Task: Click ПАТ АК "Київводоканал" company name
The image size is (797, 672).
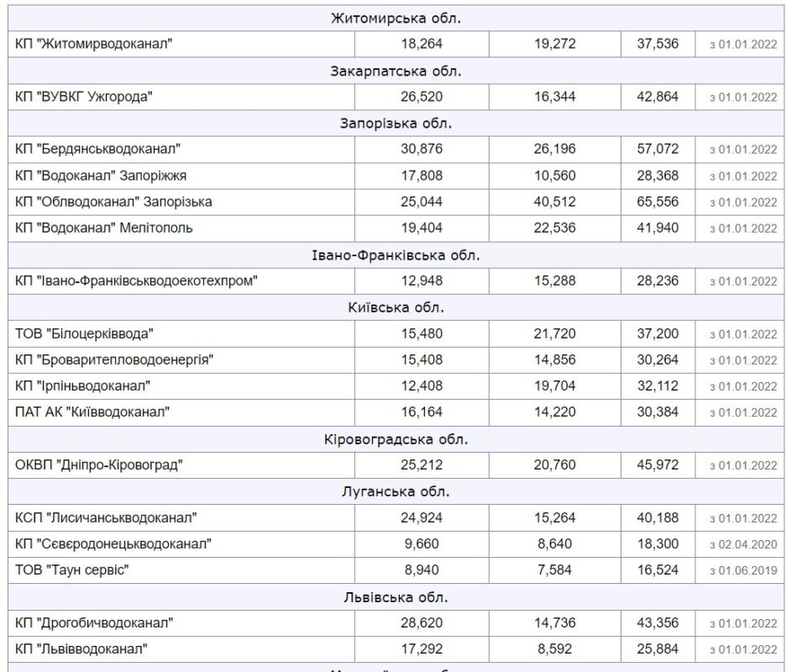Action: [x=92, y=412]
